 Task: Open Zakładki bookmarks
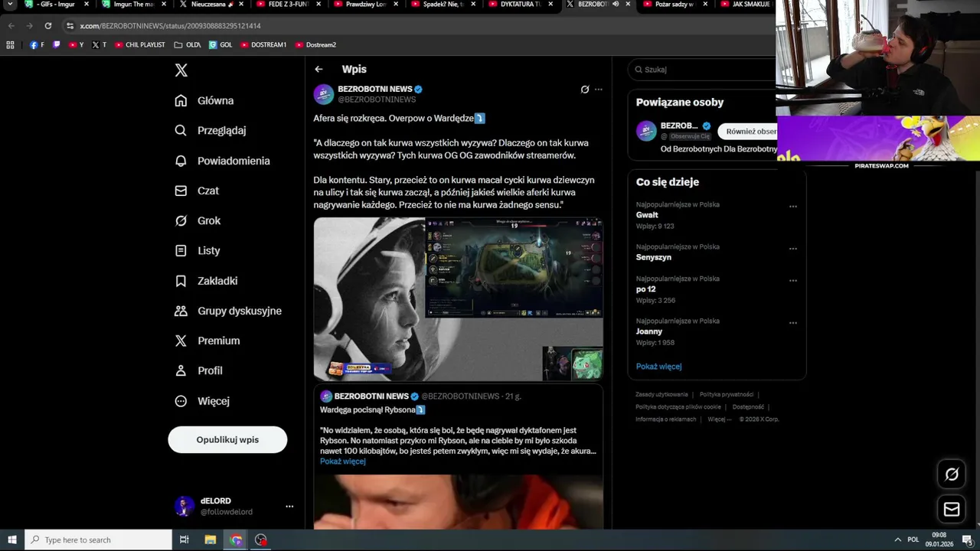tap(206, 281)
